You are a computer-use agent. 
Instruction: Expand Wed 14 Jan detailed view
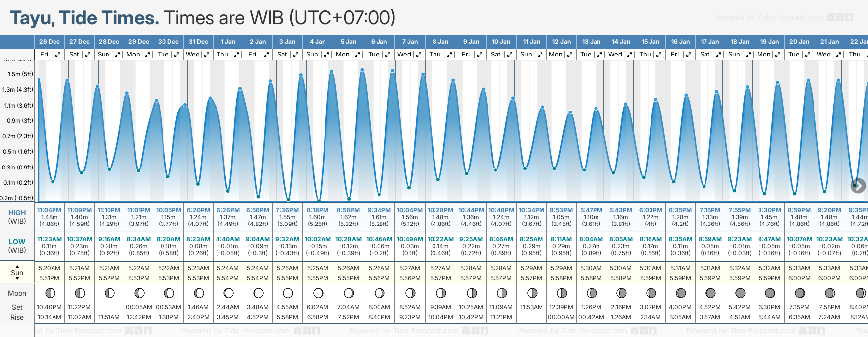click(x=629, y=55)
